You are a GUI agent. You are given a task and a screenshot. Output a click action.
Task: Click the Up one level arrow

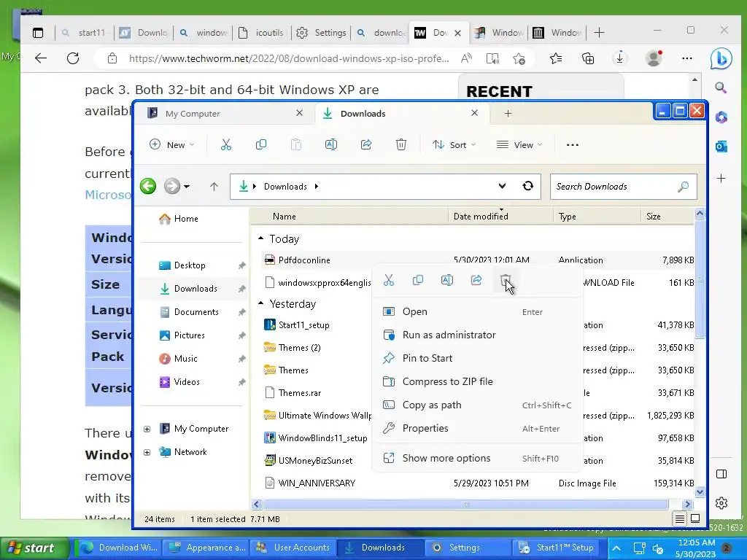tap(214, 187)
